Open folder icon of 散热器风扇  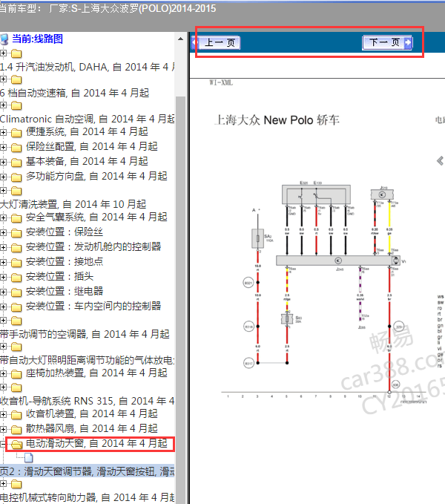tap(16, 429)
